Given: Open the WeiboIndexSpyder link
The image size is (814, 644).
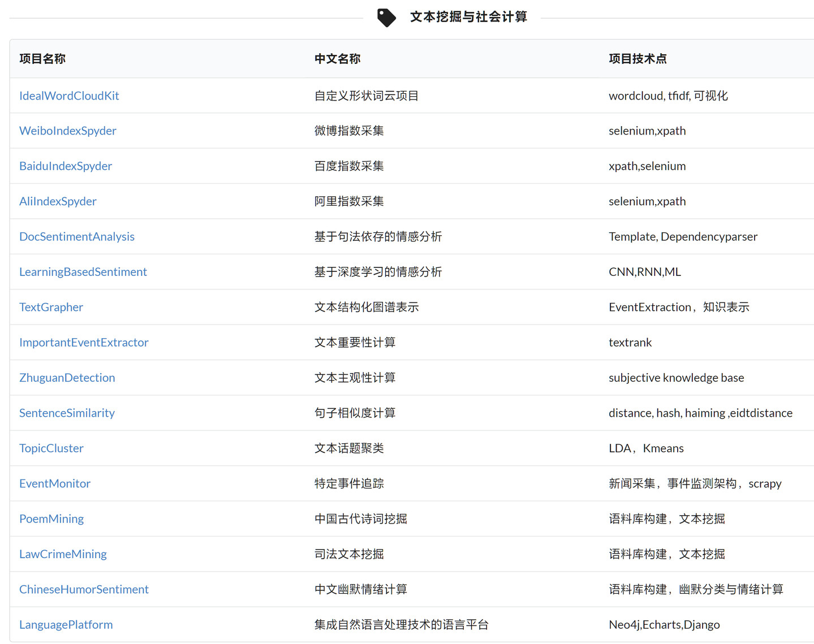Looking at the screenshot, I should pos(68,131).
